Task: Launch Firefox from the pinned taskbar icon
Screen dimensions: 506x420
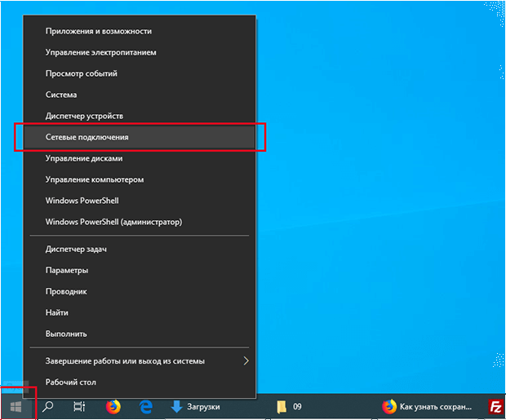Action: pyautogui.click(x=113, y=407)
